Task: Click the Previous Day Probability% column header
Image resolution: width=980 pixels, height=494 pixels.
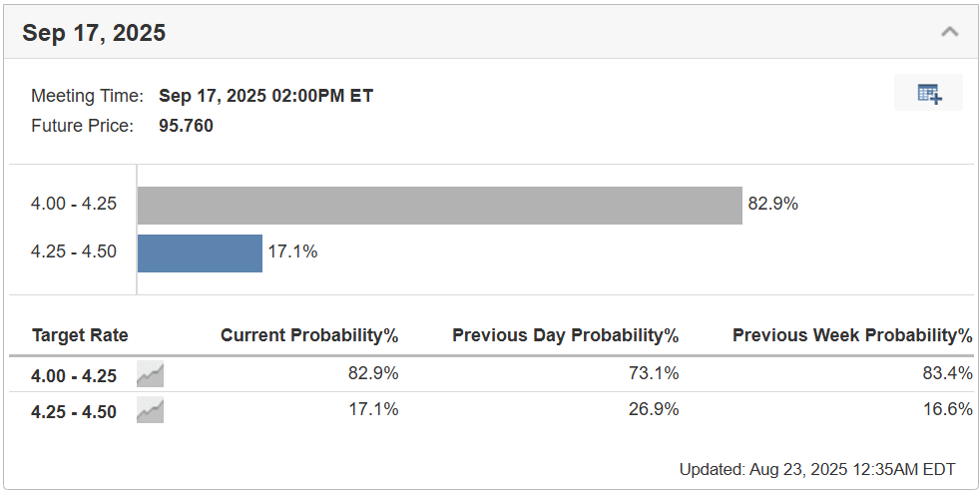Action: [566, 335]
